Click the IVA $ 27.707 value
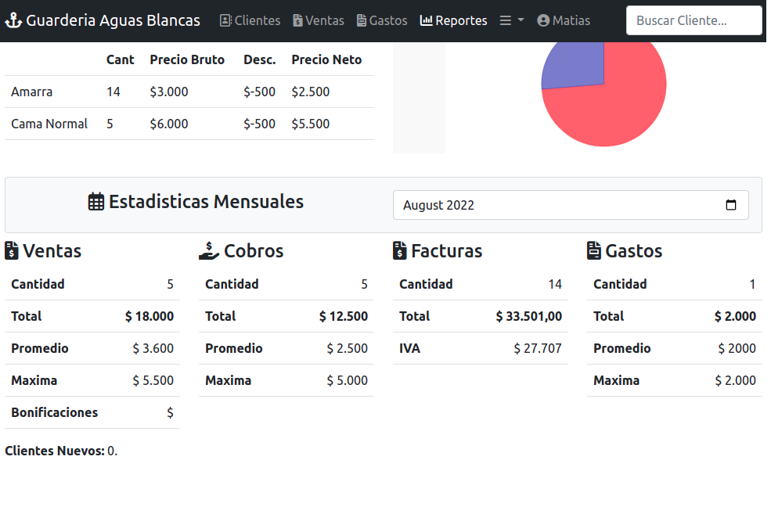Viewport: 771px width, 532px height. [538, 348]
